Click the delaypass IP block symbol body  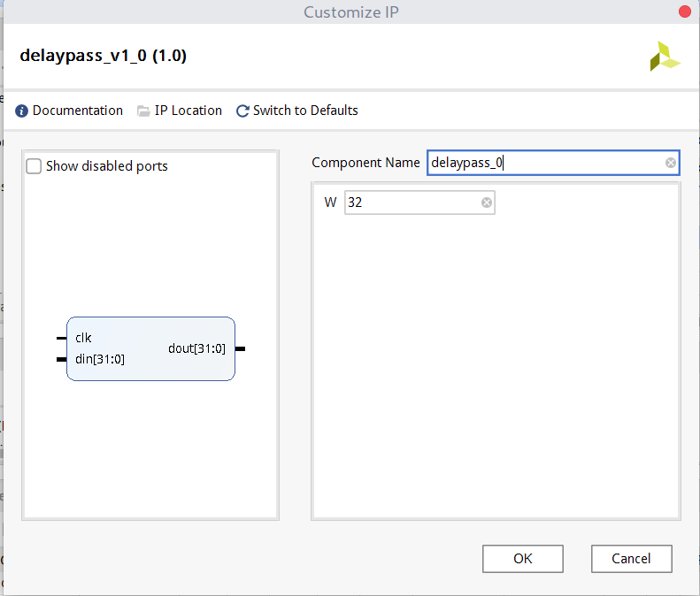coord(151,349)
